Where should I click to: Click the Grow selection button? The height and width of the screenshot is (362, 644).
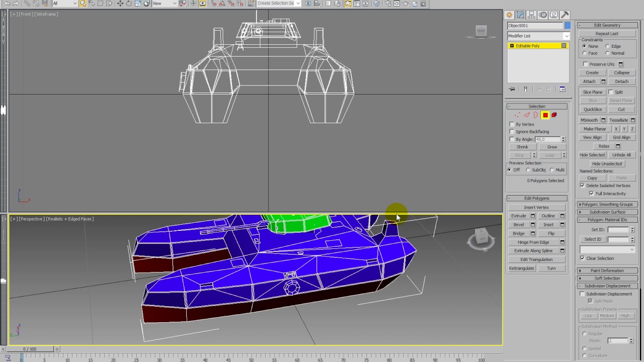click(x=552, y=147)
